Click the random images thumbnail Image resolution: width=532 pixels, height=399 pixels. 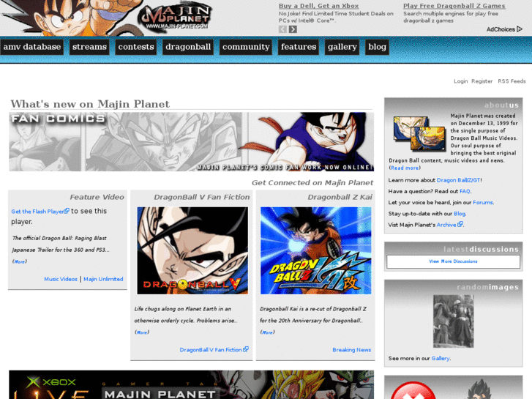(x=453, y=321)
